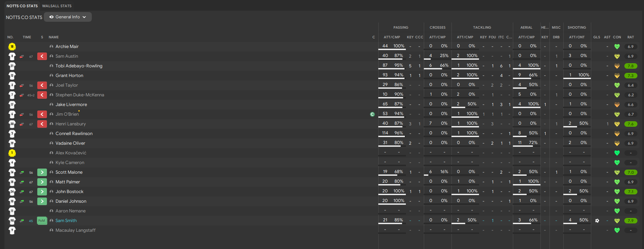Click Grant Horton's 7.3 rating badge

click(631, 76)
